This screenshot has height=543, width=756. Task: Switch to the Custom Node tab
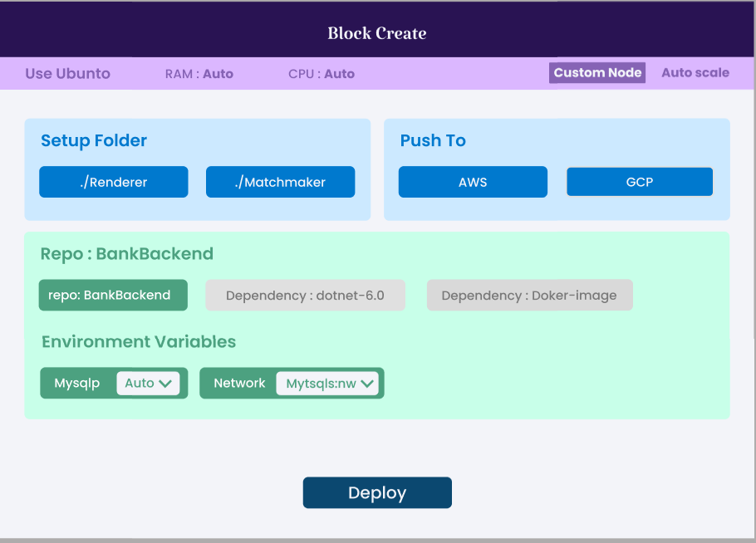pyautogui.click(x=596, y=72)
